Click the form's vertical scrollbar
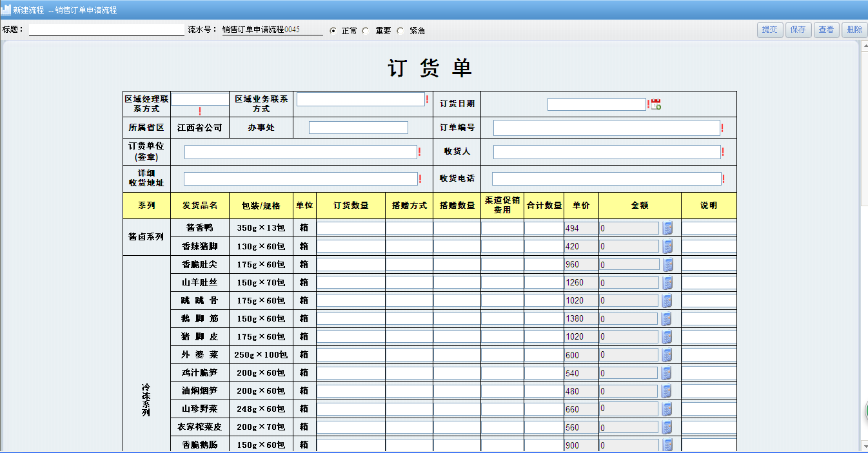 click(x=863, y=245)
